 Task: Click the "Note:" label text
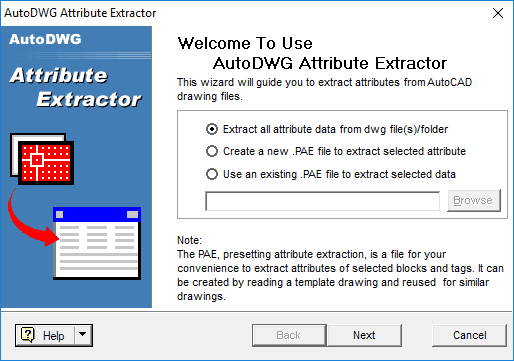click(x=189, y=240)
